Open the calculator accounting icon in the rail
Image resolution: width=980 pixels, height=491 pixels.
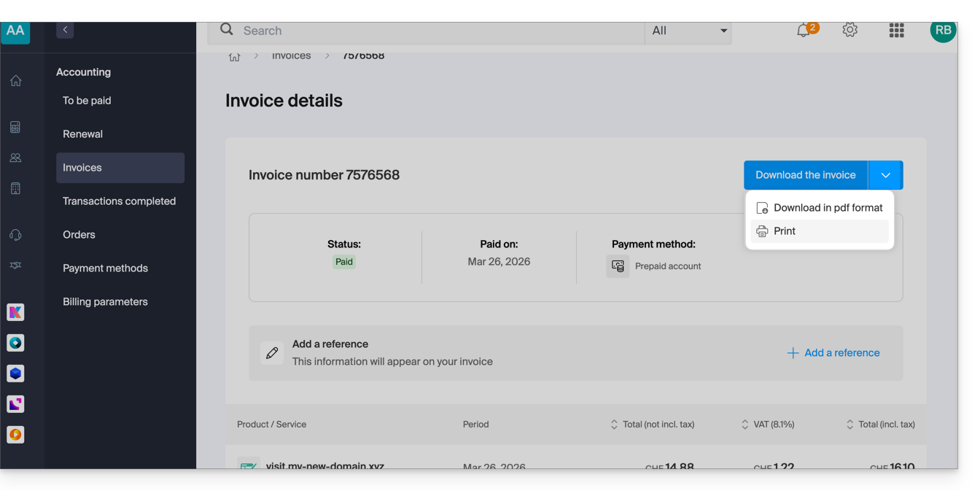pyautogui.click(x=15, y=128)
